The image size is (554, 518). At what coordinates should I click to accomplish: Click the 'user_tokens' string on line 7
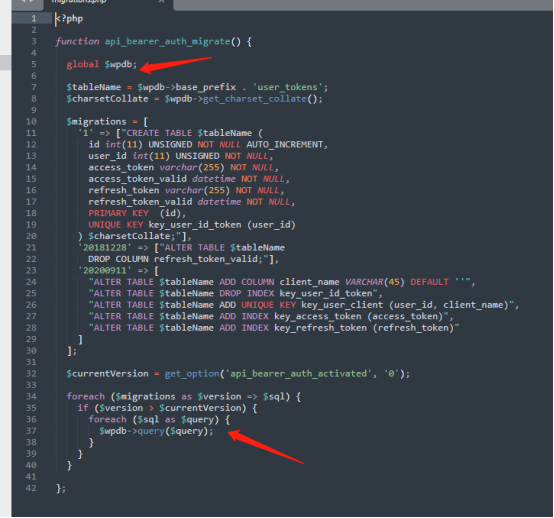(287, 87)
